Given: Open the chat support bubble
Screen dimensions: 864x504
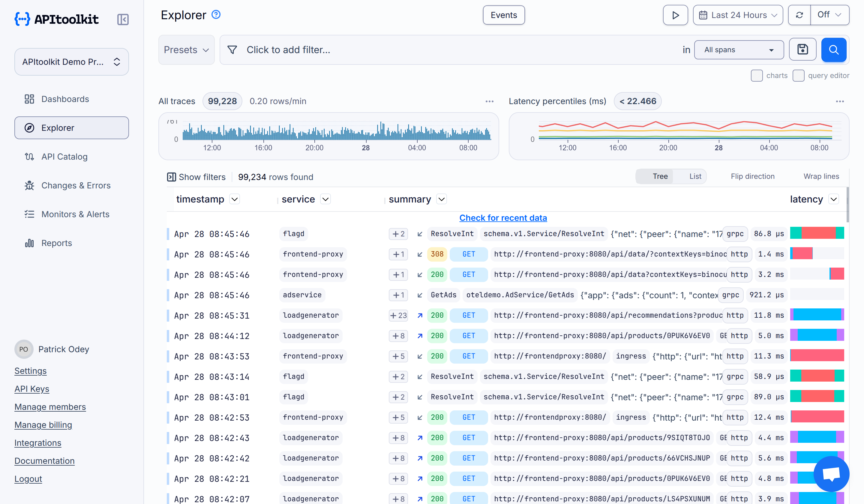Looking at the screenshot, I should pyautogui.click(x=831, y=473).
